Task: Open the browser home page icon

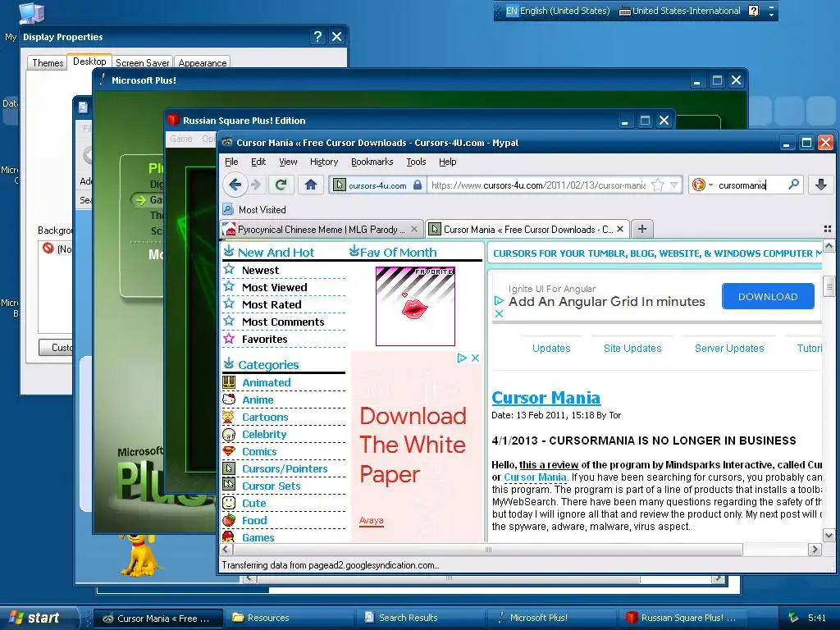Action: pos(311,185)
